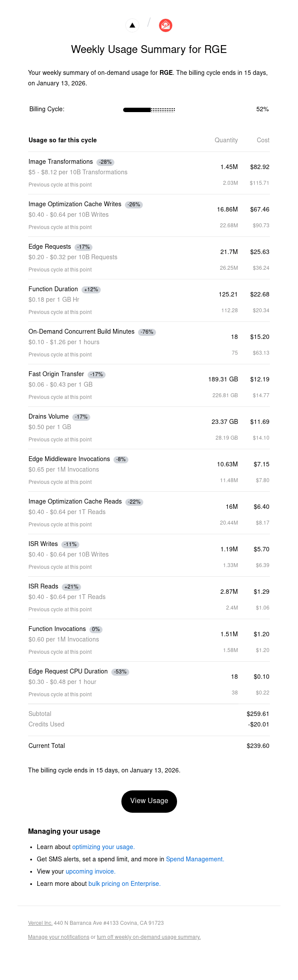View your upcoming invoice
298x980 pixels.
click(90, 871)
